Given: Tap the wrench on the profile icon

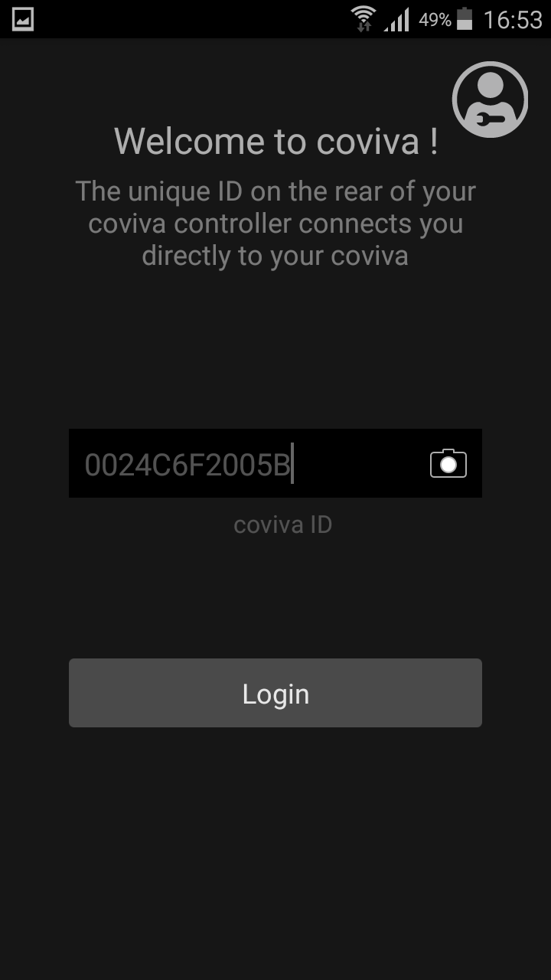Looking at the screenshot, I should (x=485, y=119).
